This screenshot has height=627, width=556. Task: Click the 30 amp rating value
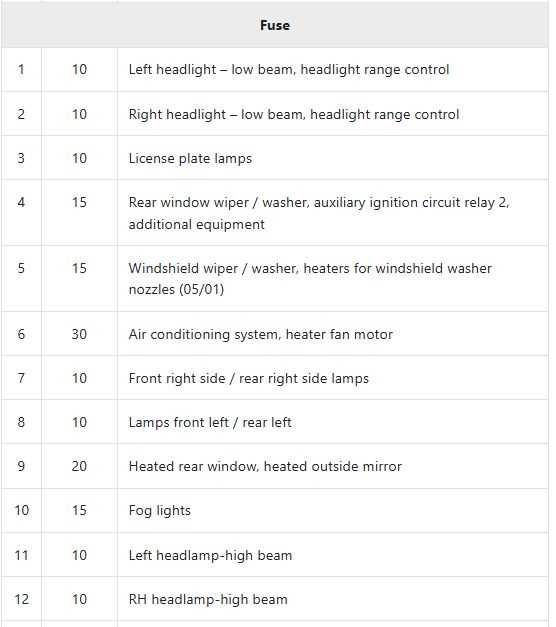click(x=79, y=334)
